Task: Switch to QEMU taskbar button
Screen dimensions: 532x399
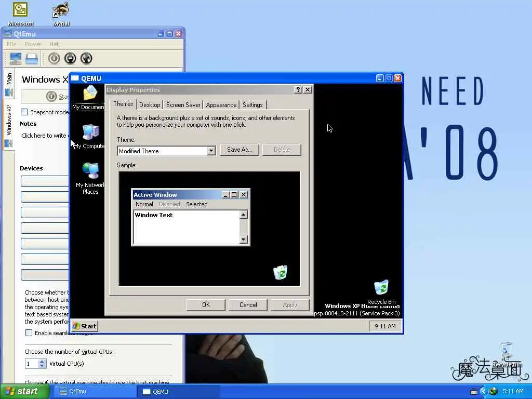Action: tap(179, 392)
